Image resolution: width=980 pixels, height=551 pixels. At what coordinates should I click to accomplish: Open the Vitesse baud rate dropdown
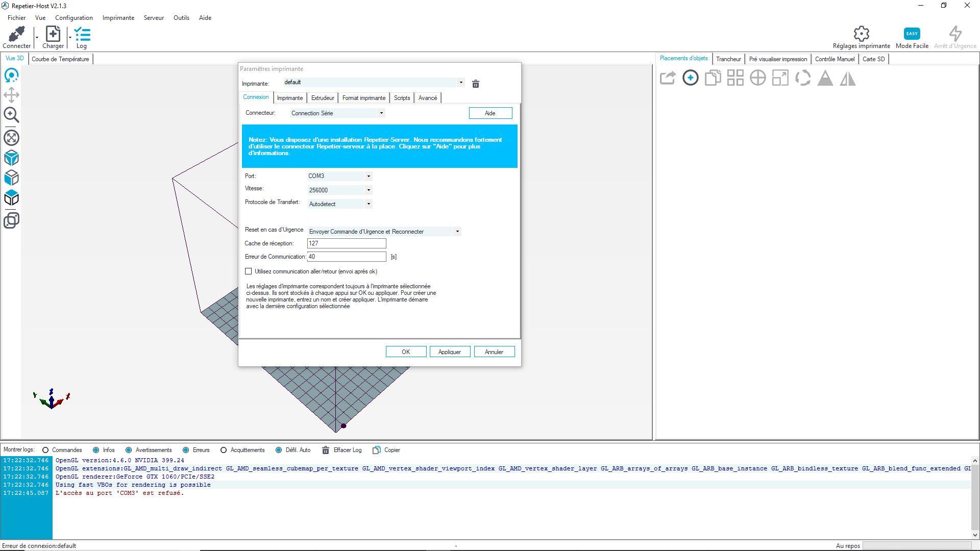click(x=368, y=190)
